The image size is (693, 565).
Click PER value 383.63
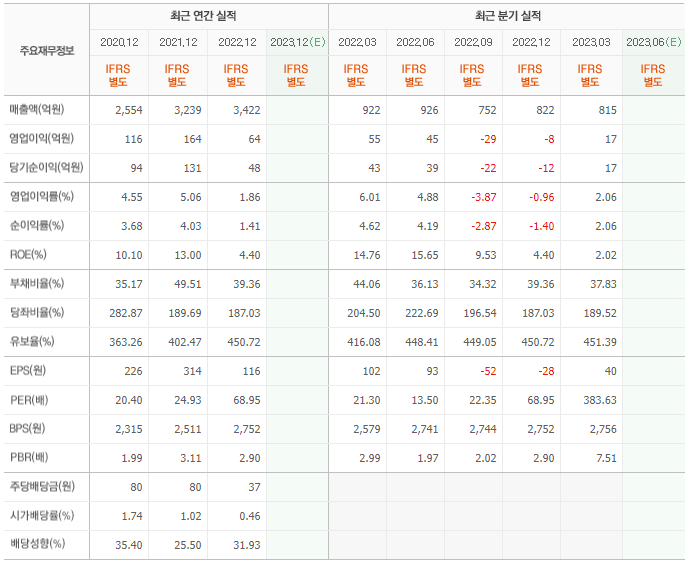[x=600, y=401]
